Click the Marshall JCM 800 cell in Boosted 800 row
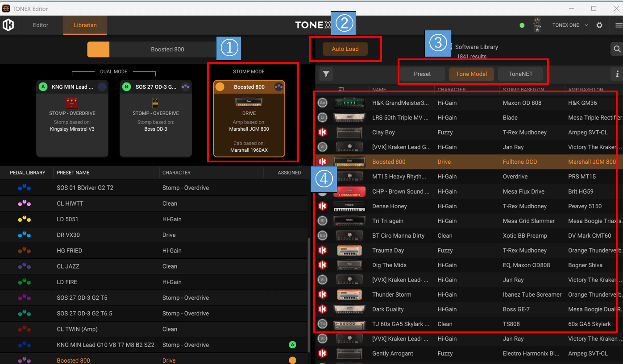This screenshot has height=364, width=623. (x=592, y=162)
